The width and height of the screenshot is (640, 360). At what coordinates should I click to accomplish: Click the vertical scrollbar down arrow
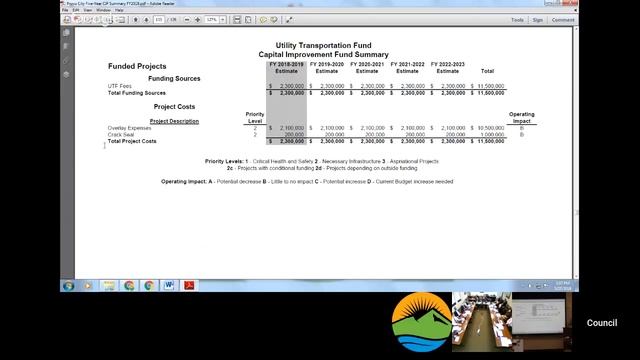coord(576,276)
